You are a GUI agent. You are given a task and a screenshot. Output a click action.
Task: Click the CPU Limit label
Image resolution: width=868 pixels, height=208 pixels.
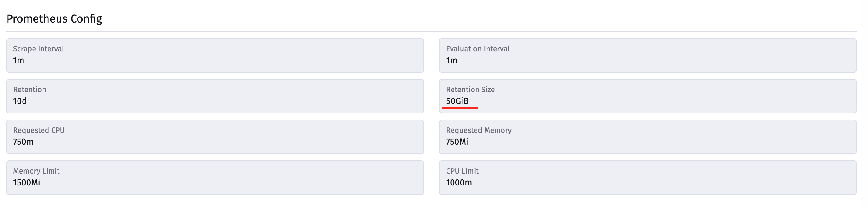[462, 171]
